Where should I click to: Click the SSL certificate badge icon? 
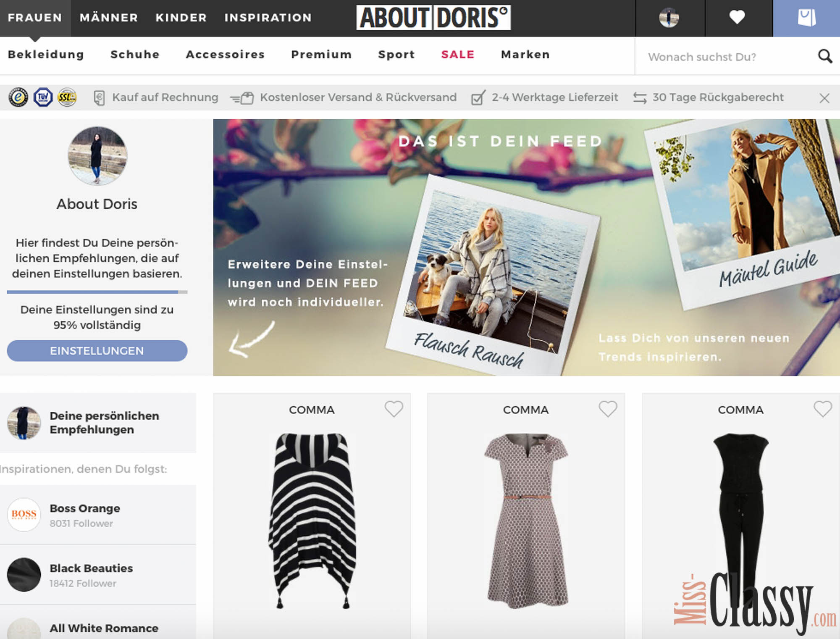67,97
